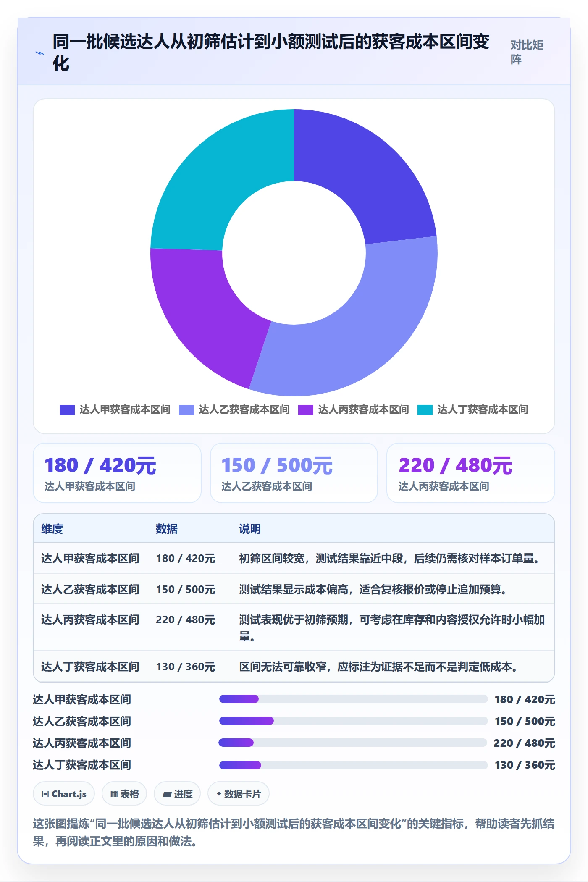The width and height of the screenshot is (588, 882).
Task: Click the 数据 column header
Action: [x=166, y=529]
